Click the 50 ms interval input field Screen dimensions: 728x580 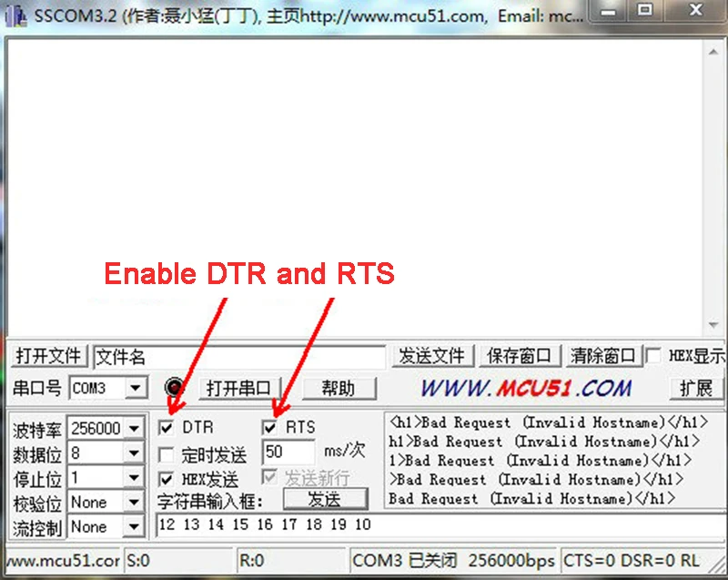click(x=288, y=453)
